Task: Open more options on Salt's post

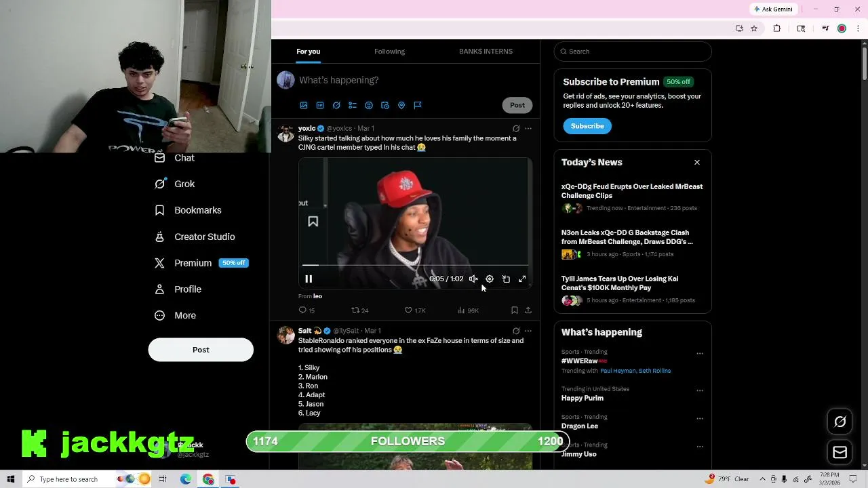Action: (528, 331)
